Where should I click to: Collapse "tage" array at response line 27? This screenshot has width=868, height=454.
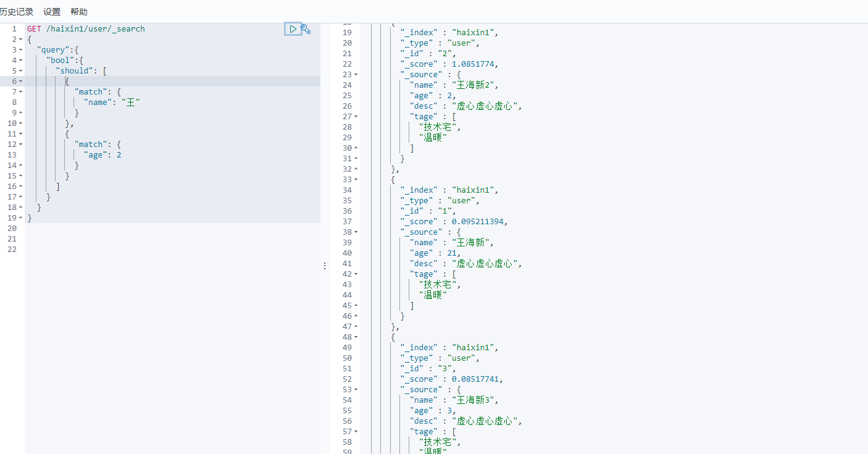[x=356, y=117]
